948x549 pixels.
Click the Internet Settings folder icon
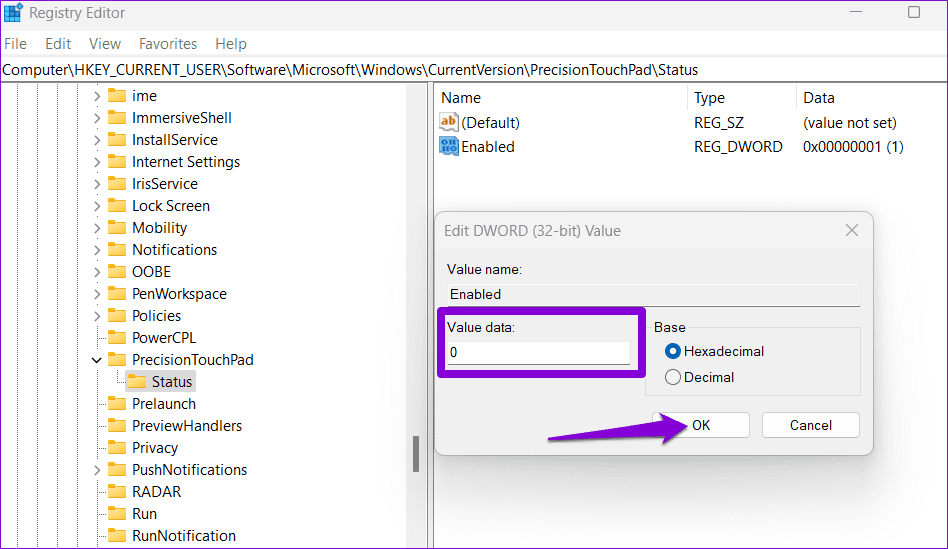tap(117, 162)
